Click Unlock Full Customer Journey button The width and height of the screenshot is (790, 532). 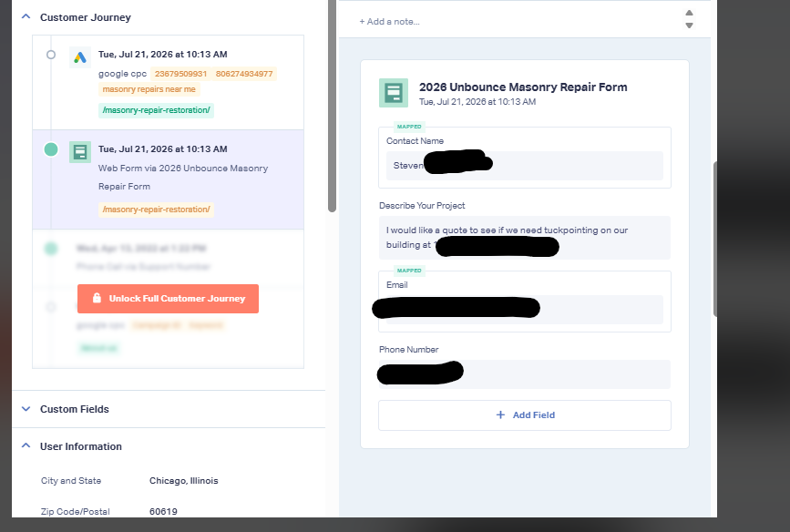click(x=168, y=299)
